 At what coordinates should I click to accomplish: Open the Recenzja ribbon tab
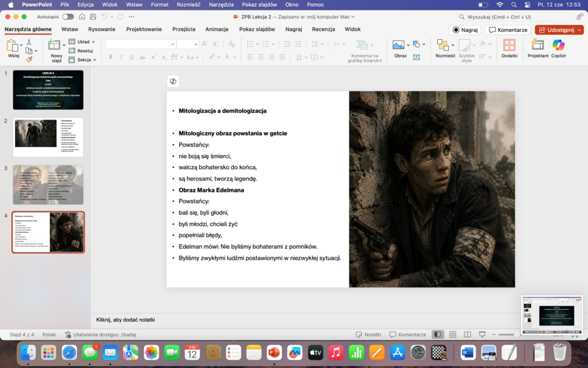tap(323, 29)
